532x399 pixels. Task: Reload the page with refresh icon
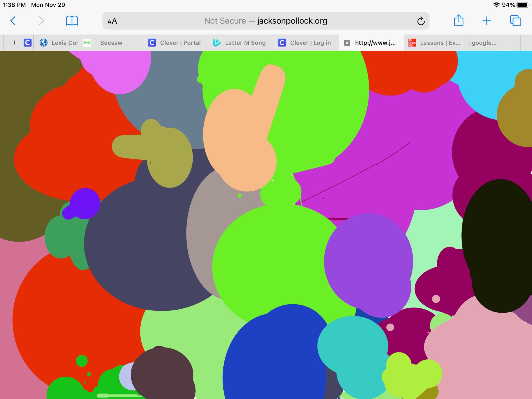[x=421, y=21]
